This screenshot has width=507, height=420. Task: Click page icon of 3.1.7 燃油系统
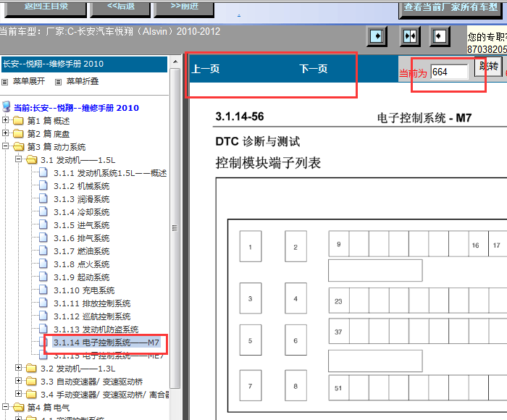pos(43,251)
